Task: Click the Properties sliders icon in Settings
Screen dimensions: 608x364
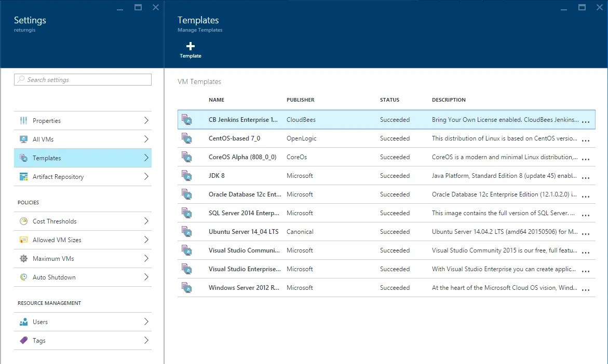Action: pos(24,120)
